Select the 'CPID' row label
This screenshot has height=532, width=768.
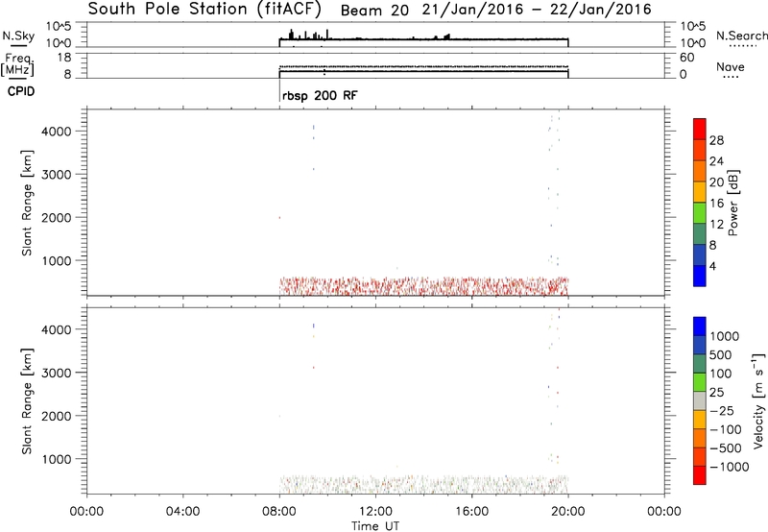pos(21,91)
